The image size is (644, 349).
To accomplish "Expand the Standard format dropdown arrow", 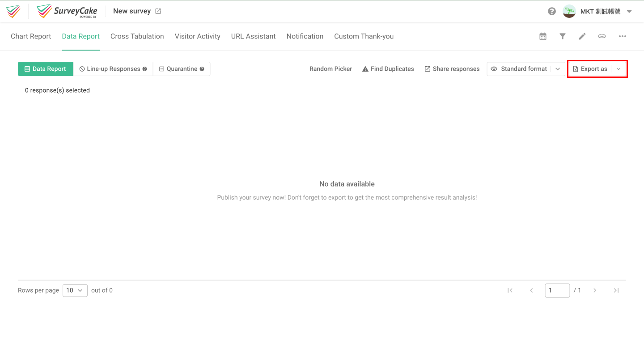I will pyautogui.click(x=558, y=69).
